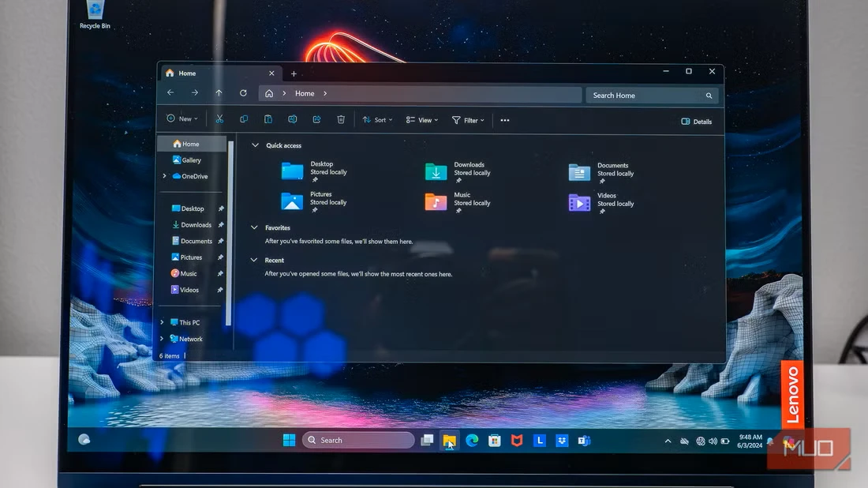Click the Copy icon in toolbar
This screenshot has height=488, width=868.
244,119
